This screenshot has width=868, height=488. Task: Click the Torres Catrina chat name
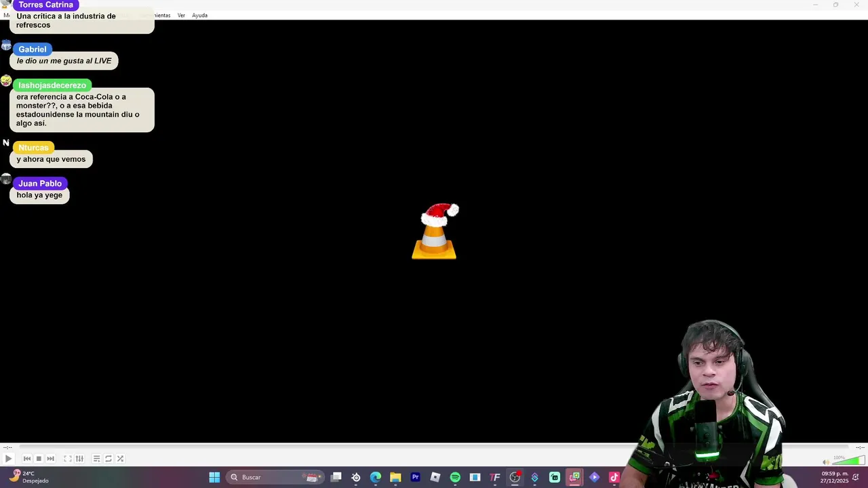[x=45, y=5]
